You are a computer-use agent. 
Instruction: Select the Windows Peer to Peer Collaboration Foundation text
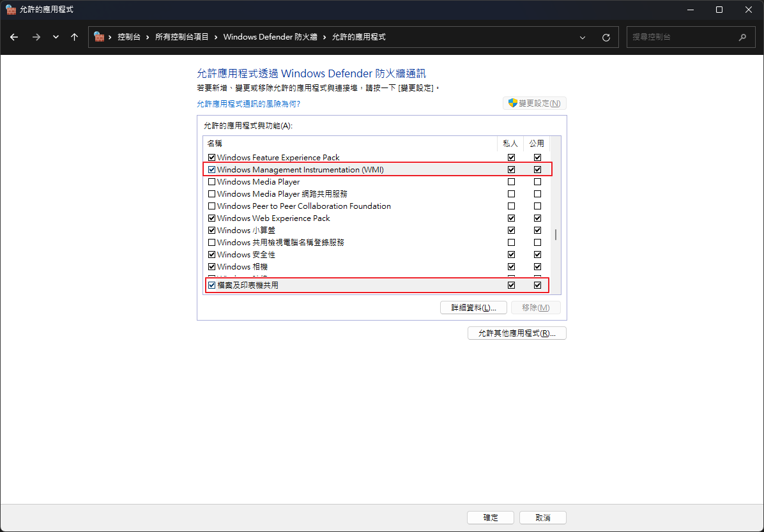[x=304, y=206]
